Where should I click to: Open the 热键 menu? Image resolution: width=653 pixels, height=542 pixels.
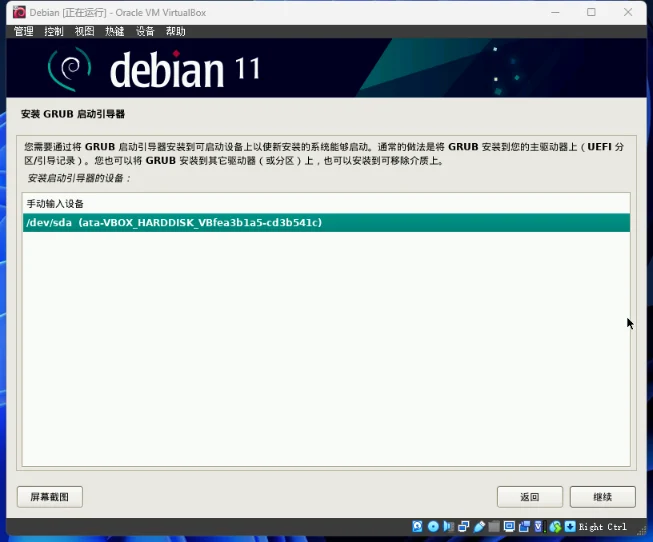click(115, 31)
